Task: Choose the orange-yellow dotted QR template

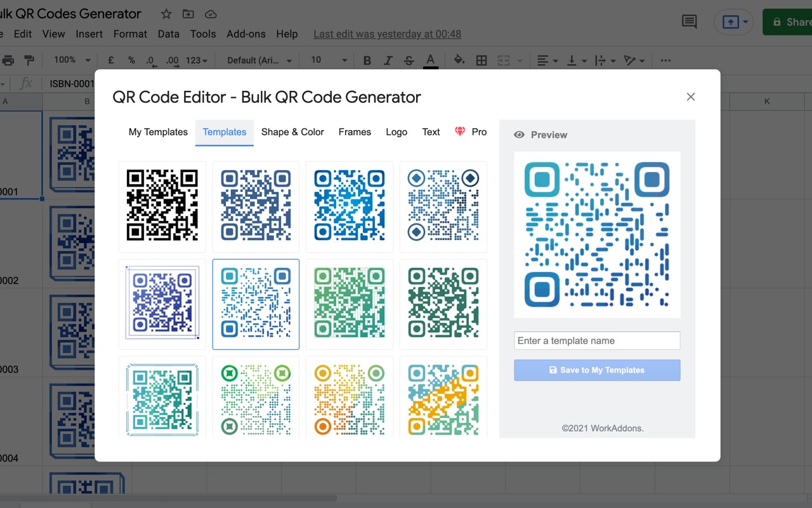Action: coord(350,398)
